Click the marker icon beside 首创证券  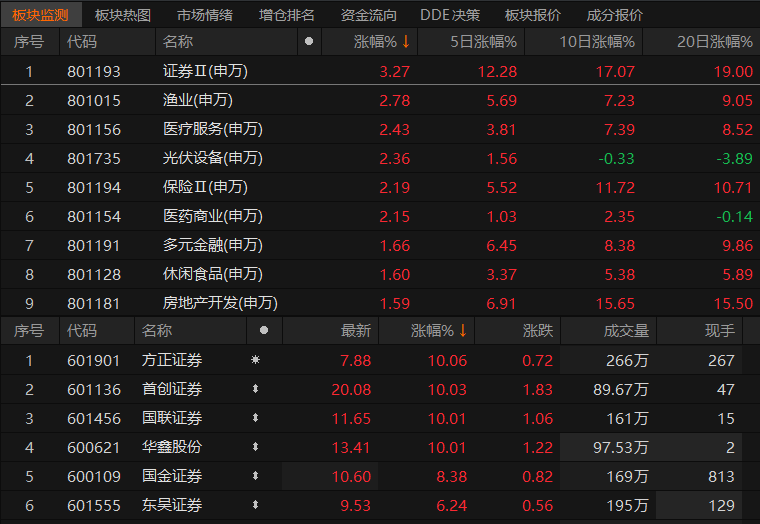click(255, 390)
